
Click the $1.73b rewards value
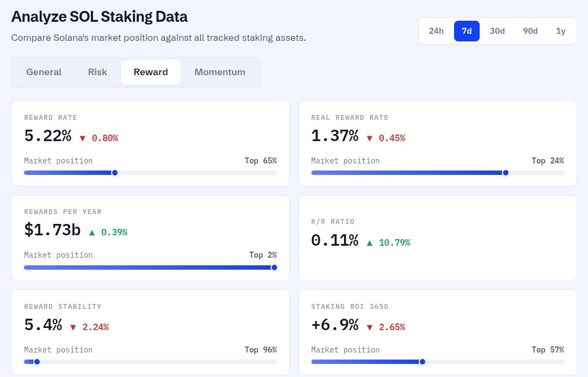(52, 230)
